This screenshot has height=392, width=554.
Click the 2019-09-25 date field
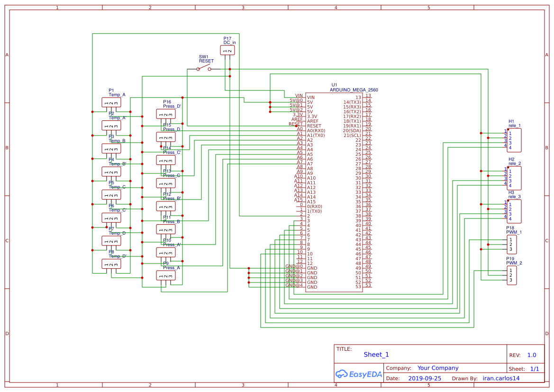[x=425, y=378]
